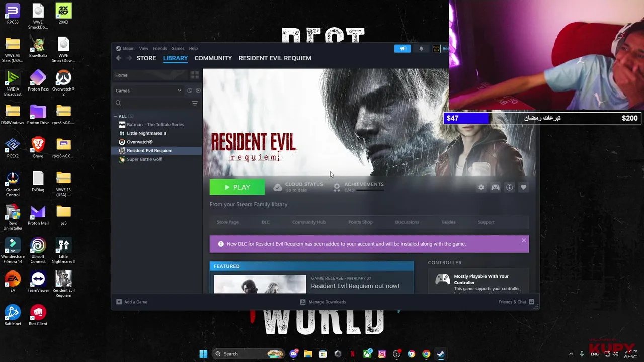Open the Battle.net desktop shortcut
The width and height of the screenshot is (644, 362).
point(13,315)
